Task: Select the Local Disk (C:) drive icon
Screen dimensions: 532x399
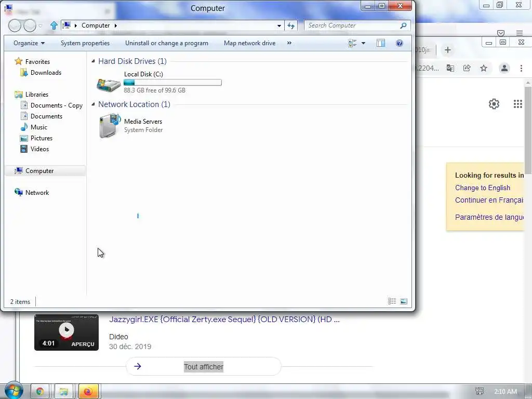Action: tap(109, 85)
